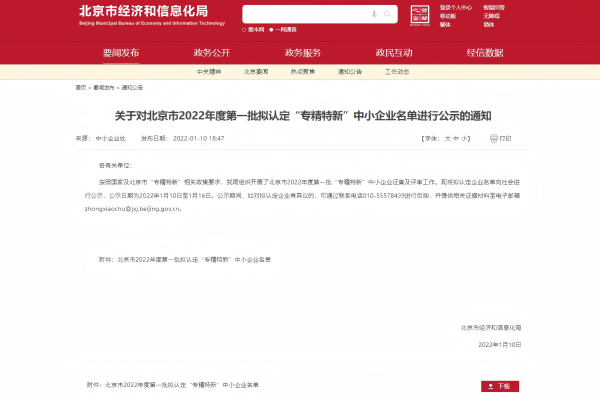Open the 政务公开 navigation menu

point(212,53)
